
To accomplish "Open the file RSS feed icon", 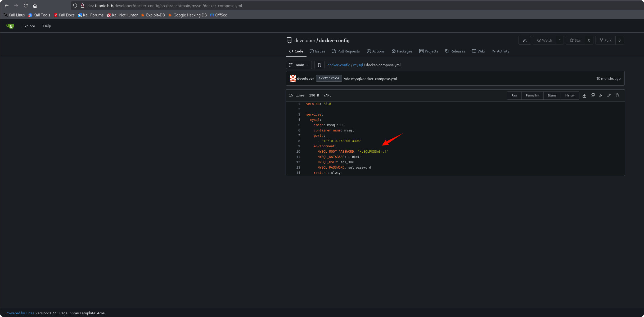I will [x=601, y=95].
